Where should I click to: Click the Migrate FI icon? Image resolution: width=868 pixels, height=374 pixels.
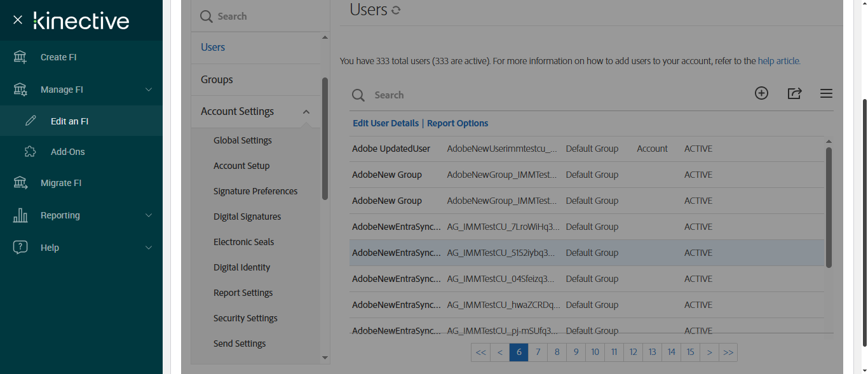tap(20, 183)
